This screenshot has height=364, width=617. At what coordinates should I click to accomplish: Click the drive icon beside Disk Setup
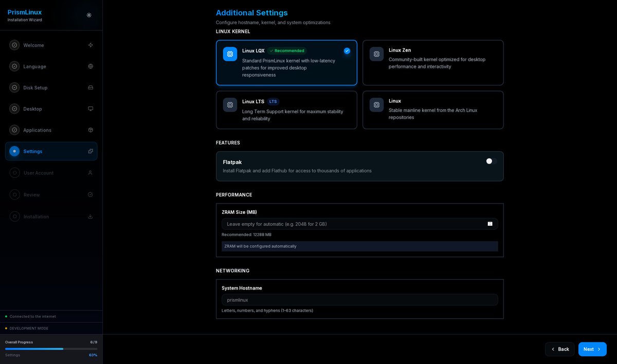(x=90, y=87)
